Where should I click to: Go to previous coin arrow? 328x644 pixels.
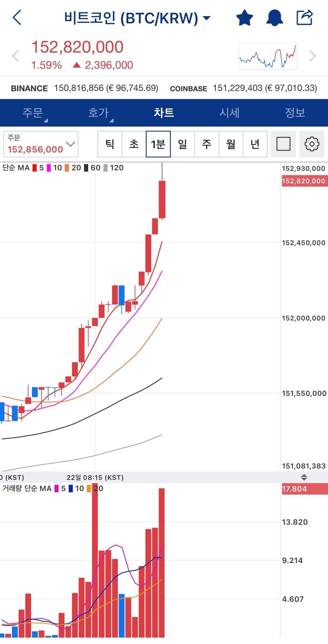pyautogui.click(x=16, y=56)
